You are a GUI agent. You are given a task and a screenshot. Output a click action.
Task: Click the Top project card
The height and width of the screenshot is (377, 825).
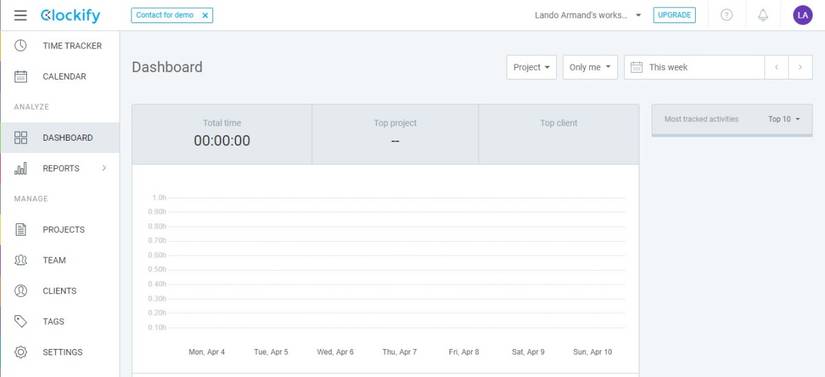[x=395, y=134]
